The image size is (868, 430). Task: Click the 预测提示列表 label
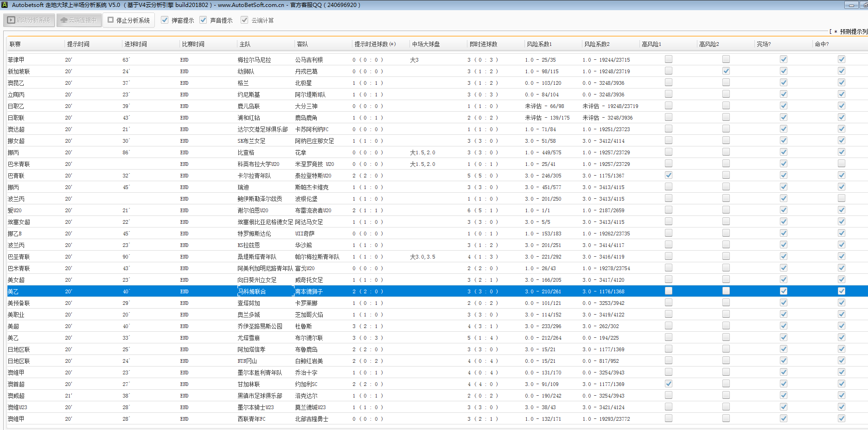coord(853,32)
